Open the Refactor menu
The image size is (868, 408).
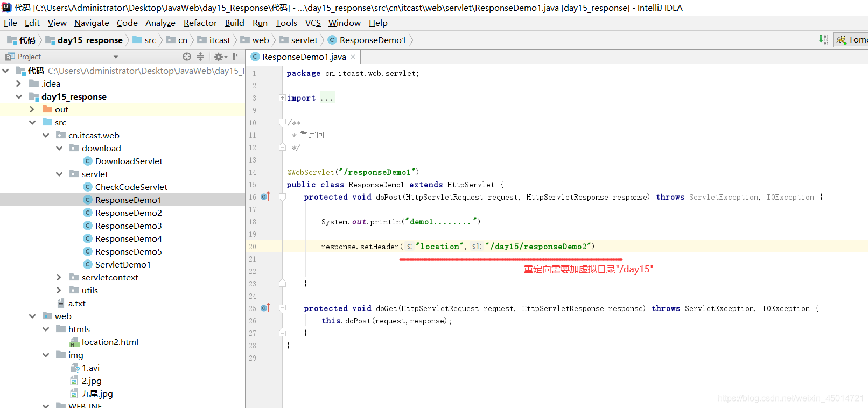(x=200, y=23)
